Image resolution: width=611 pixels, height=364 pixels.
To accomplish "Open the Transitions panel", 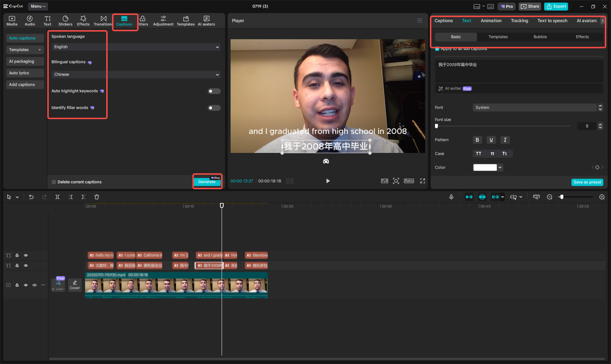I will coord(103,21).
